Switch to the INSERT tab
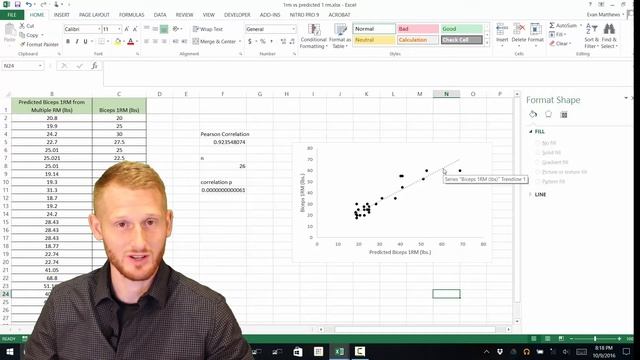The height and width of the screenshot is (360, 640). pos(62,15)
